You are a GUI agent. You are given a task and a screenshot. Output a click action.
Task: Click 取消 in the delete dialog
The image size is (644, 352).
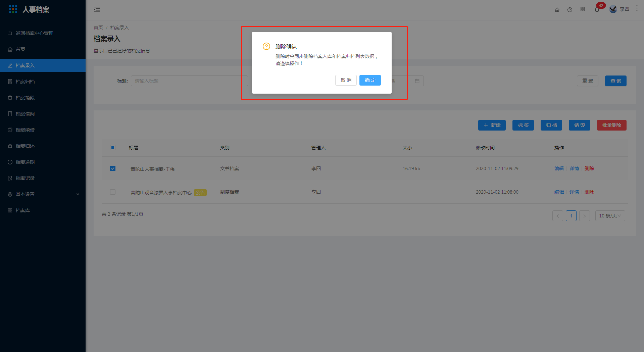(x=346, y=80)
